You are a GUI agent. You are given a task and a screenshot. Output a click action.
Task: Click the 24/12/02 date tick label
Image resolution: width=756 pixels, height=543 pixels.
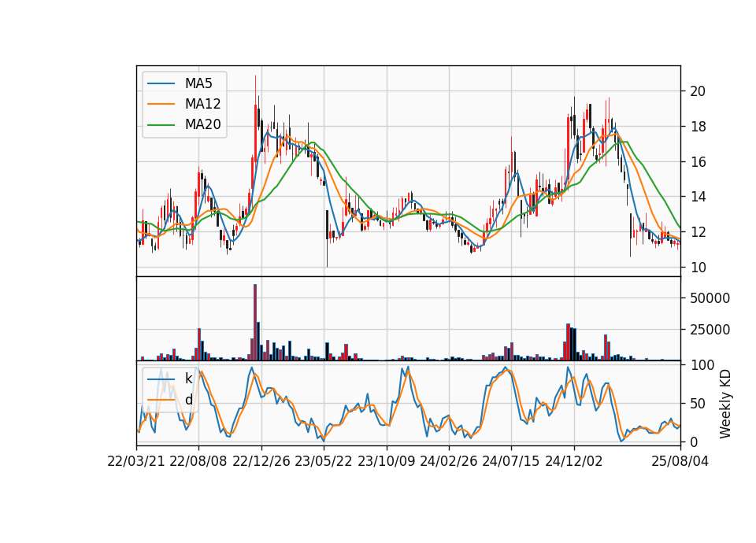574,461
